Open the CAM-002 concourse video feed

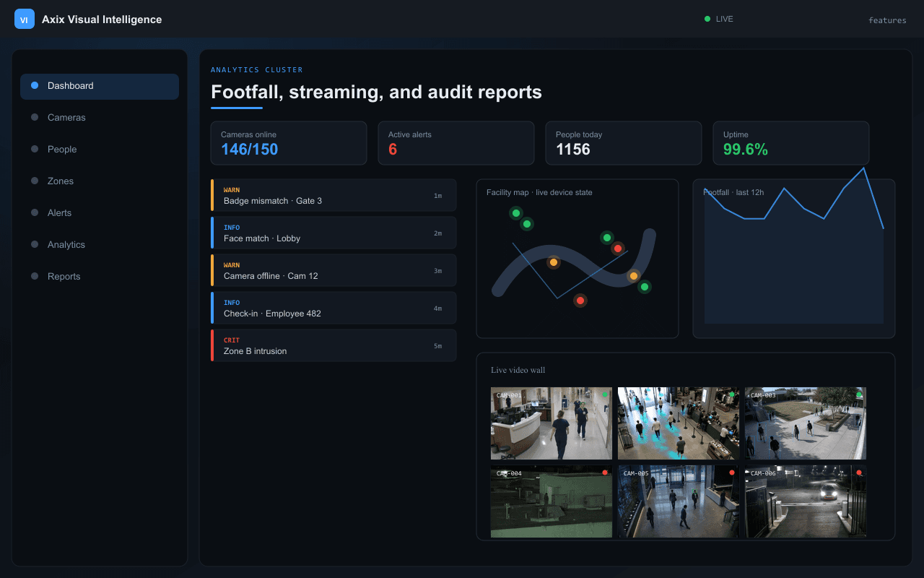tap(679, 423)
